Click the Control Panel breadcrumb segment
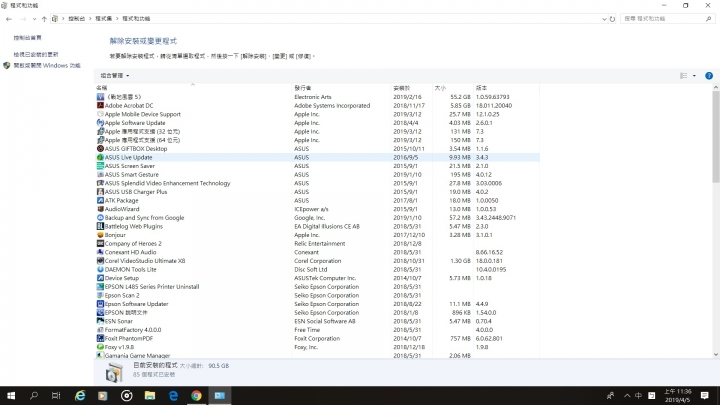The width and height of the screenshot is (720, 405). (x=76, y=19)
